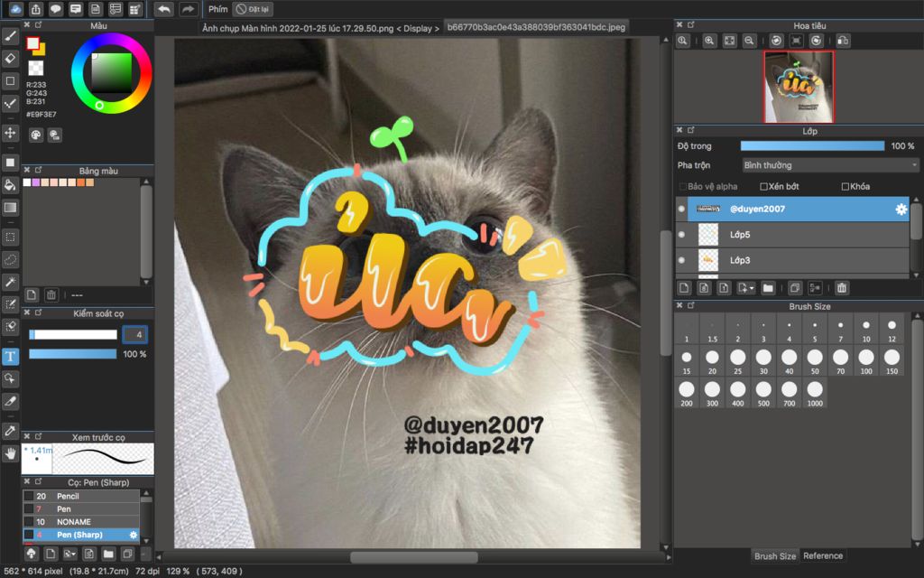Activate the rectangular Select tool
This screenshot has height=578, width=924.
[10, 238]
